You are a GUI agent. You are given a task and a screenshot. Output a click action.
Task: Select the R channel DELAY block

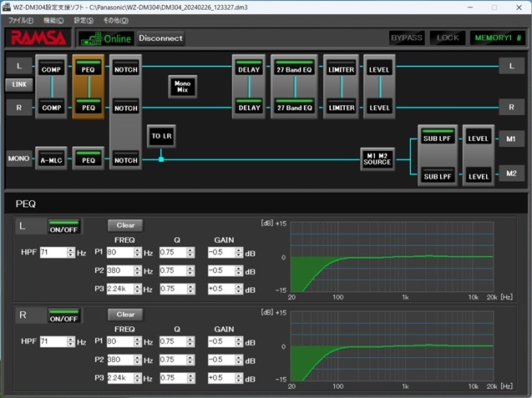(249, 108)
